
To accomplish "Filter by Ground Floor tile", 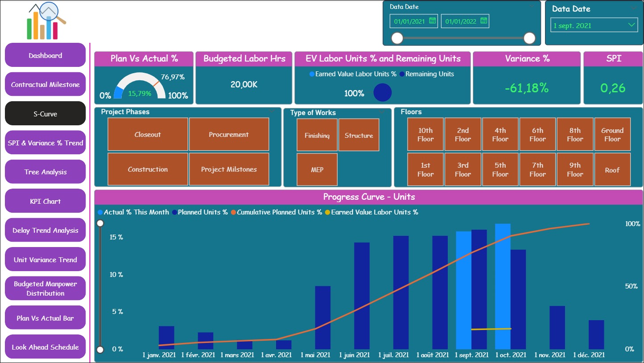I will [612, 134].
